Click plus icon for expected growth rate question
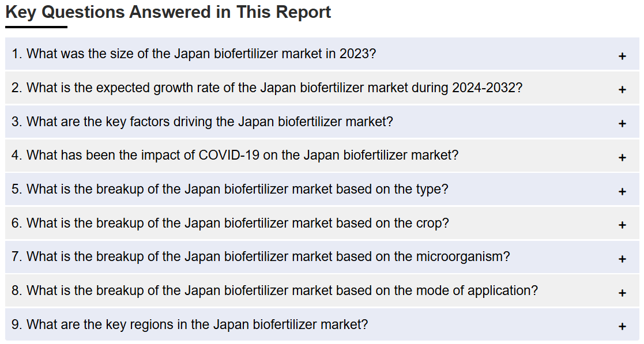This screenshot has width=644, height=344. [x=622, y=89]
